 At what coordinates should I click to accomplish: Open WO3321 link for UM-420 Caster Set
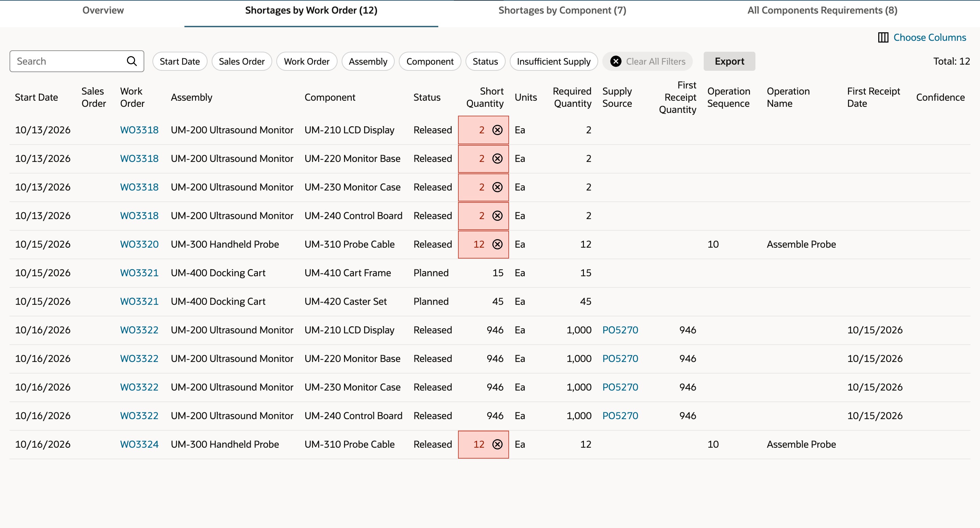(x=139, y=301)
